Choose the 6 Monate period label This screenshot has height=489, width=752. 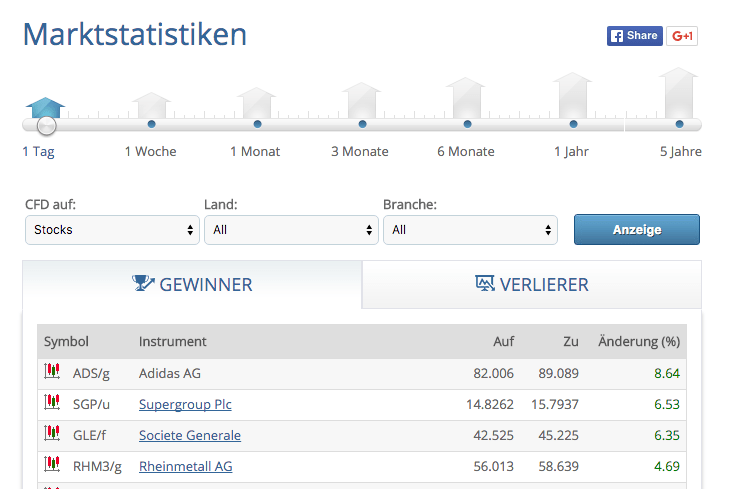[x=466, y=151]
